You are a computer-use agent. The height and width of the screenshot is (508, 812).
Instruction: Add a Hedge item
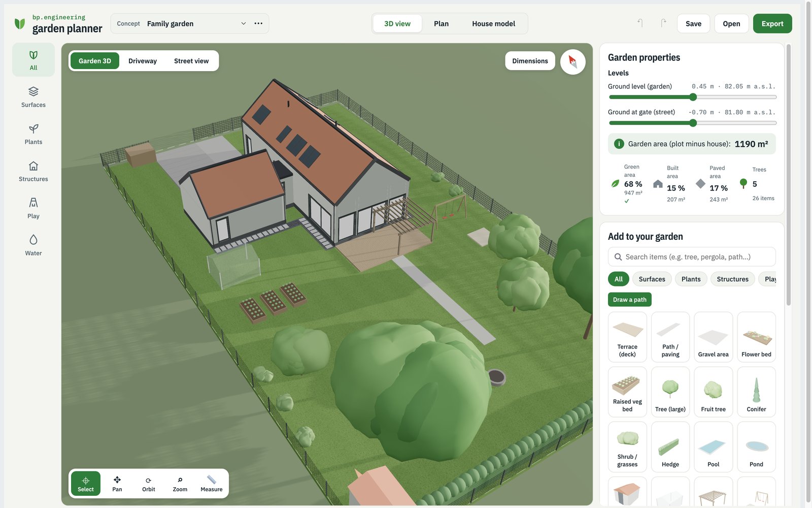[x=670, y=447]
